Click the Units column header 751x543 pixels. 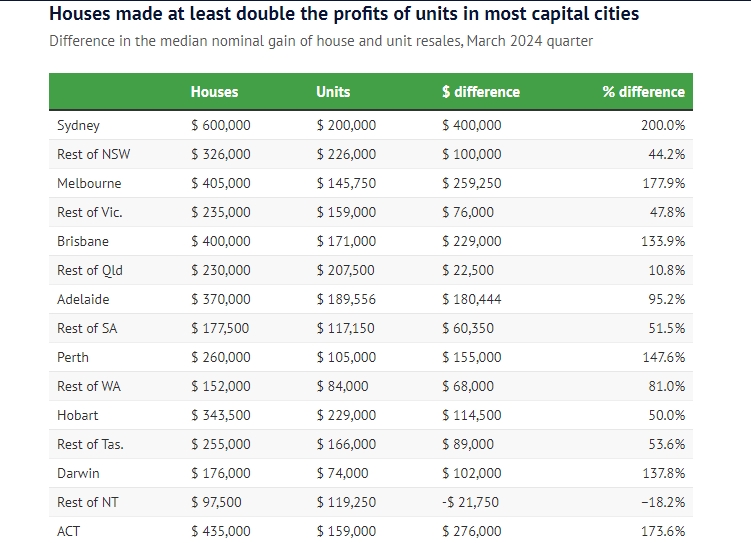(x=333, y=92)
